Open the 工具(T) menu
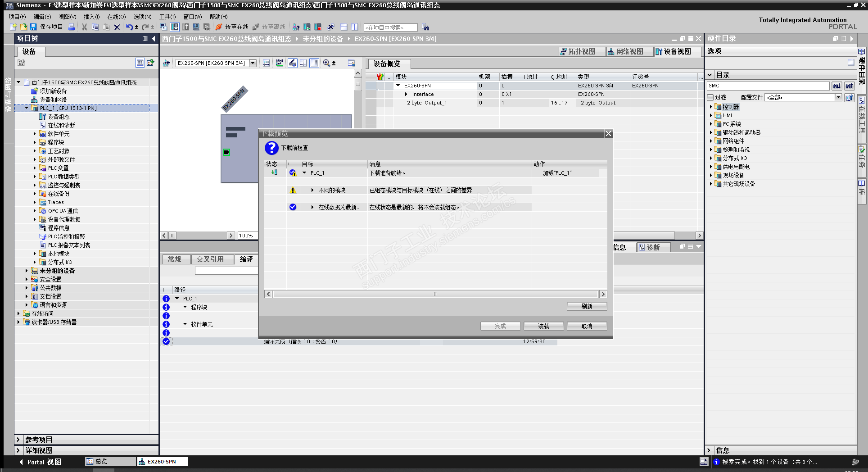This screenshot has width=868, height=472. (167, 17)
